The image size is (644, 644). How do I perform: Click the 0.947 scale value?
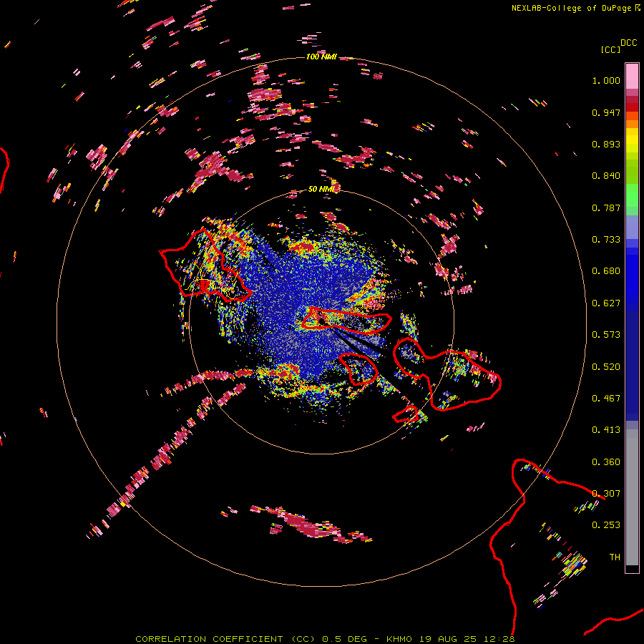point(606,112)
